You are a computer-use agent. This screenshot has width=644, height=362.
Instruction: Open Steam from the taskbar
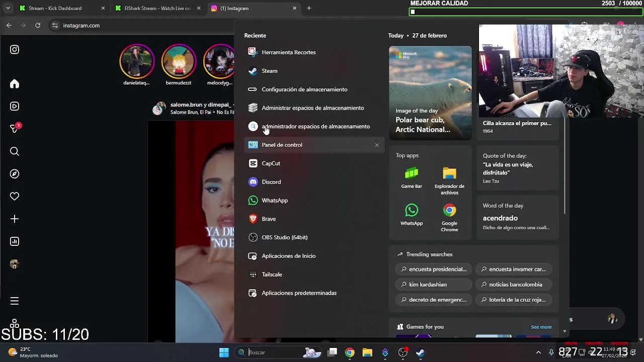coord(420,352)
